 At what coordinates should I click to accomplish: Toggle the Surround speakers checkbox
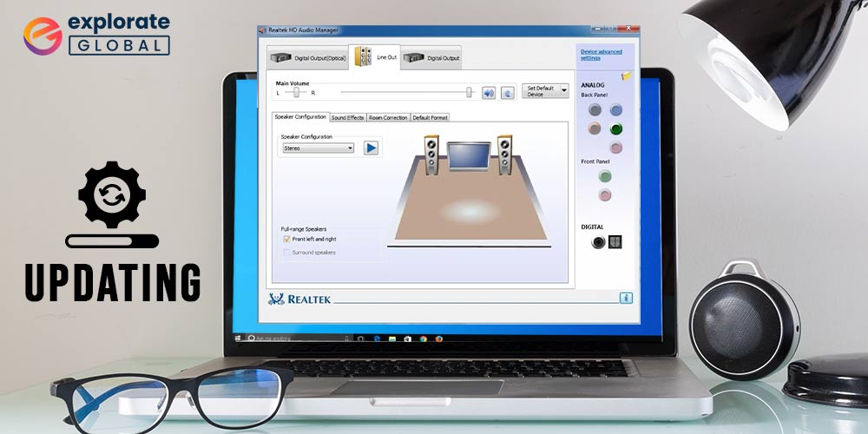pyautogui.click(x=286, y=253)
